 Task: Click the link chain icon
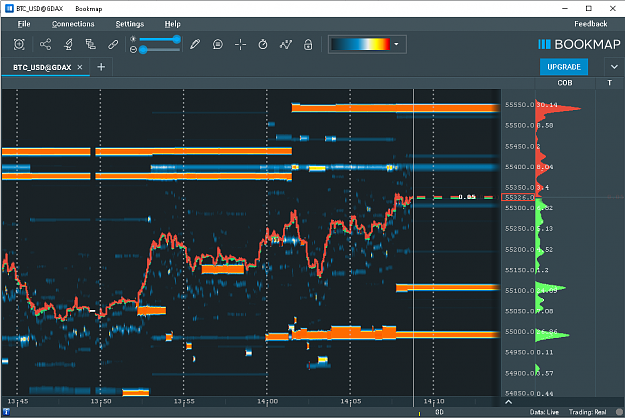click(113, 44)
